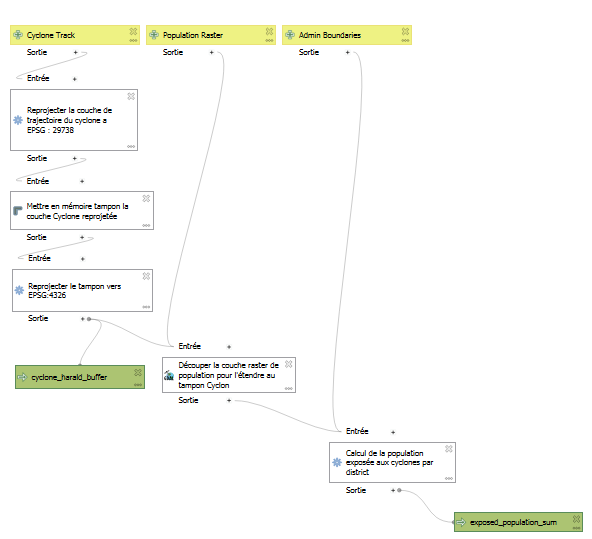Viewport: 592px width, 539px height.
Task: Remove the Admin Boundaries input node
Action: [405, 31]
